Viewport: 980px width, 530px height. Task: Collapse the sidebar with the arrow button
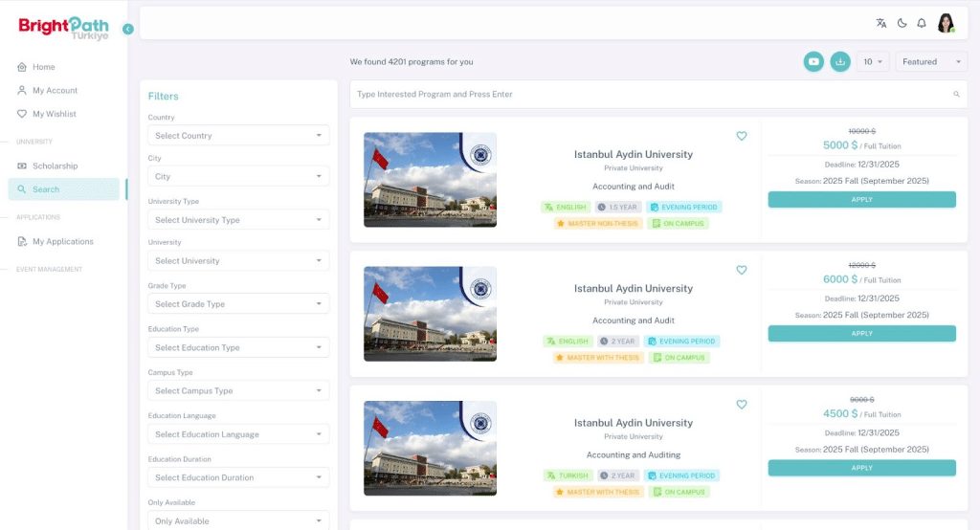point(128,29)
